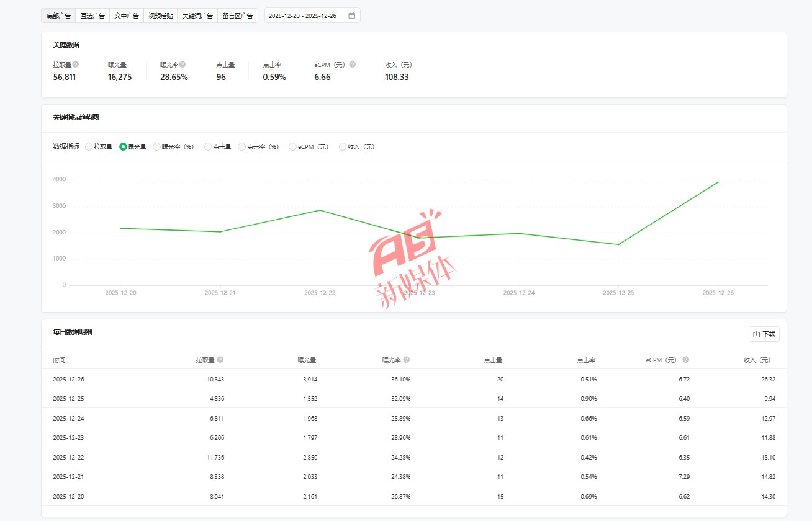Click the 下载 download button

pos(764,334)
